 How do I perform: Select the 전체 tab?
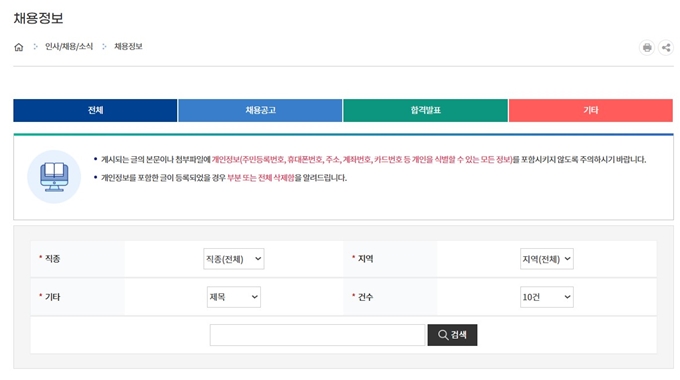(95, 110)
